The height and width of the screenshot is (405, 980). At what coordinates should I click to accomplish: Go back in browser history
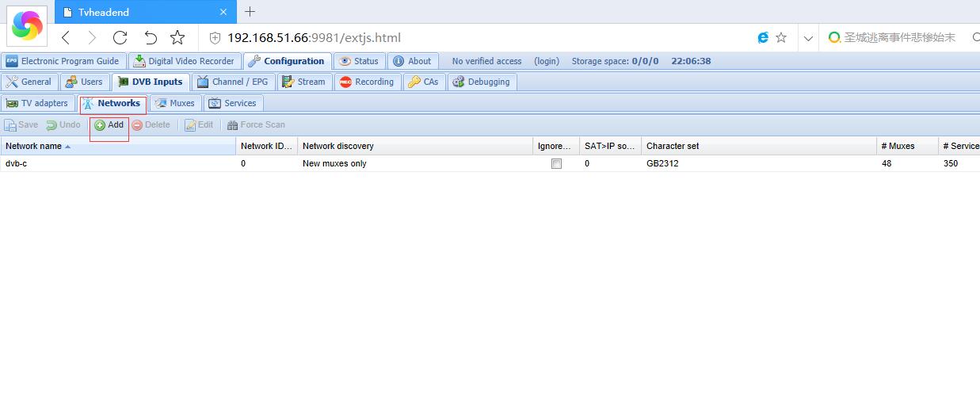coord(66,37)
